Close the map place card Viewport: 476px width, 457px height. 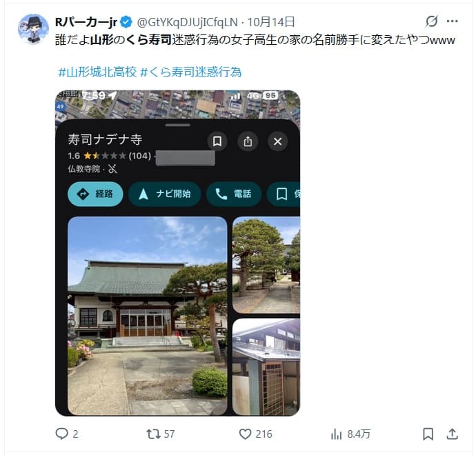click(x=277, y=141)
